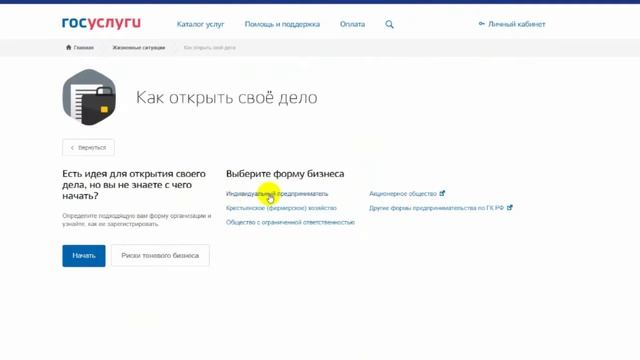This screenshot has height=360, width=640.
Task: Select Общество с ограниченной ответственностью link
Action: [290, 222]
